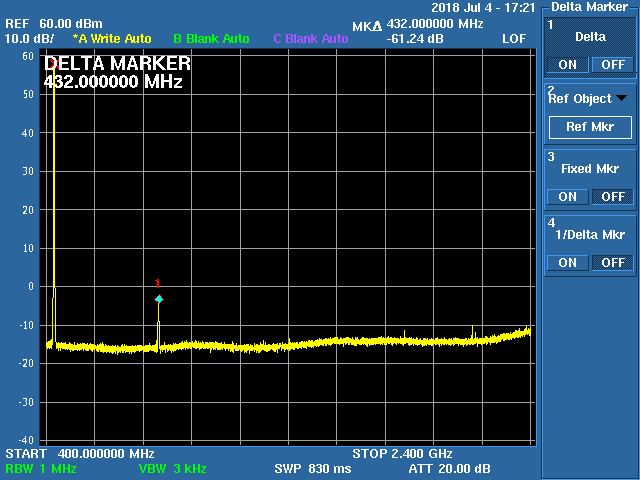
Task: Click the overlay 432.000000 MHz entry value
Action: point(113,82)
